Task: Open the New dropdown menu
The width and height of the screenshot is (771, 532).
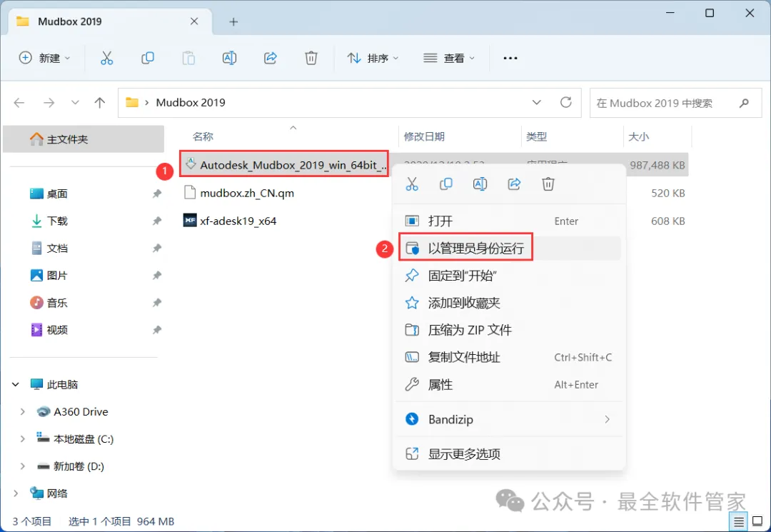Action: click(45, 58)
